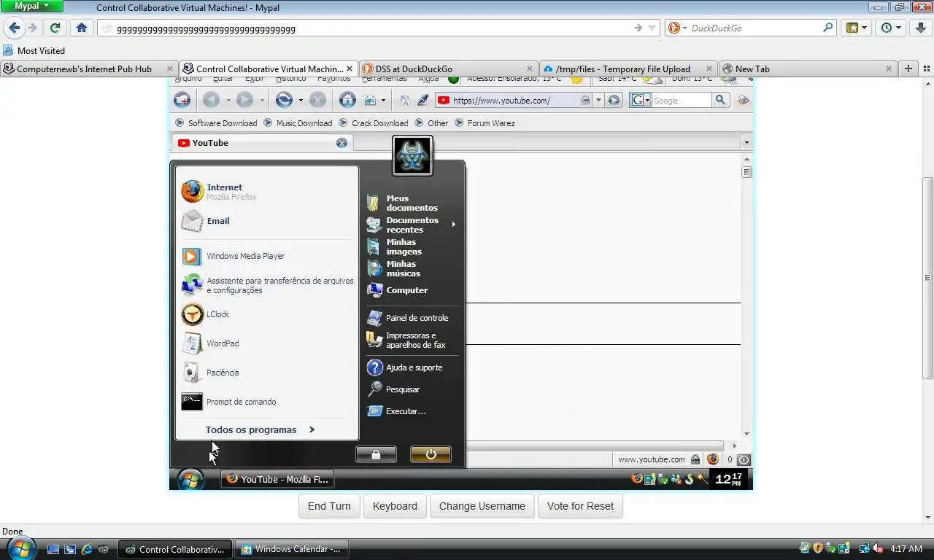
Task: Click the VM Firefox reload button
Action: (285, 100)
